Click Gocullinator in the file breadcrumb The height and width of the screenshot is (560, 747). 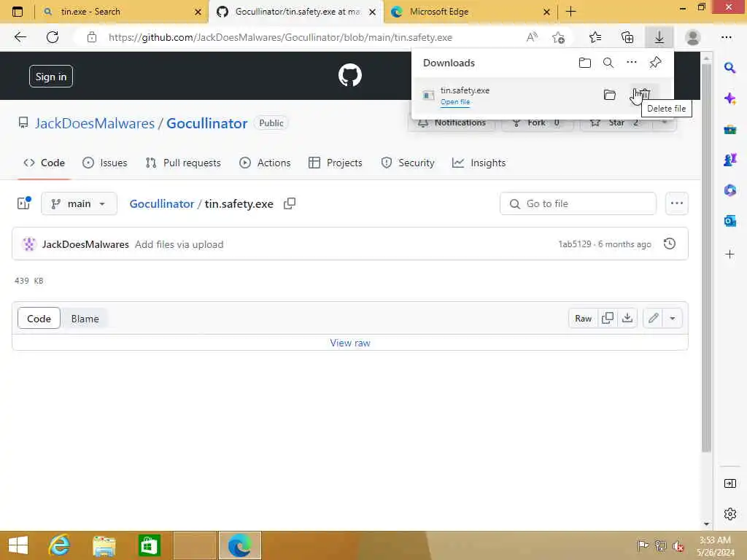tap(161, 204)
